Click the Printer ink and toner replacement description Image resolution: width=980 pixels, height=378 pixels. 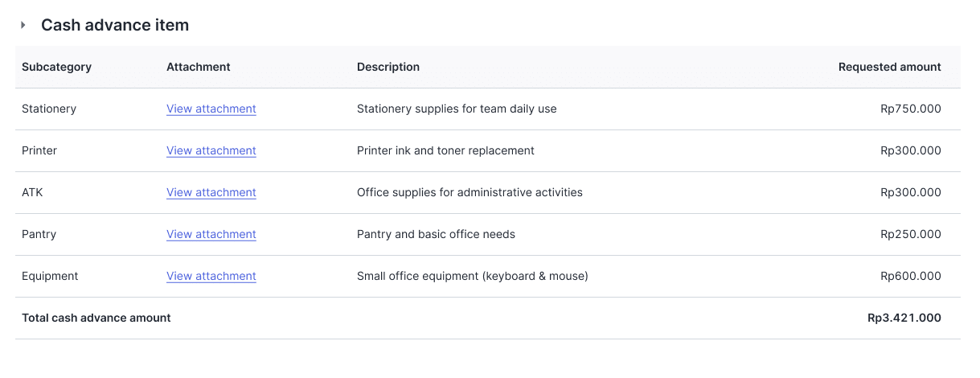click(445, 150)
